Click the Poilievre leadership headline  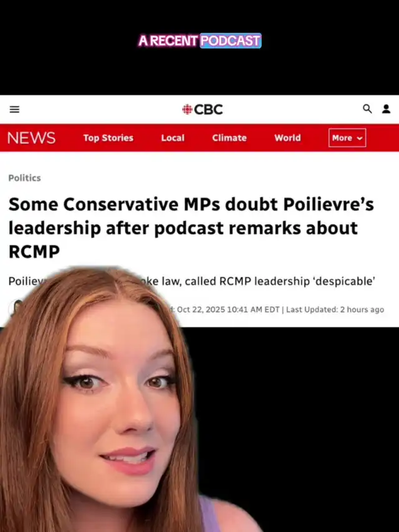[191, 228]
